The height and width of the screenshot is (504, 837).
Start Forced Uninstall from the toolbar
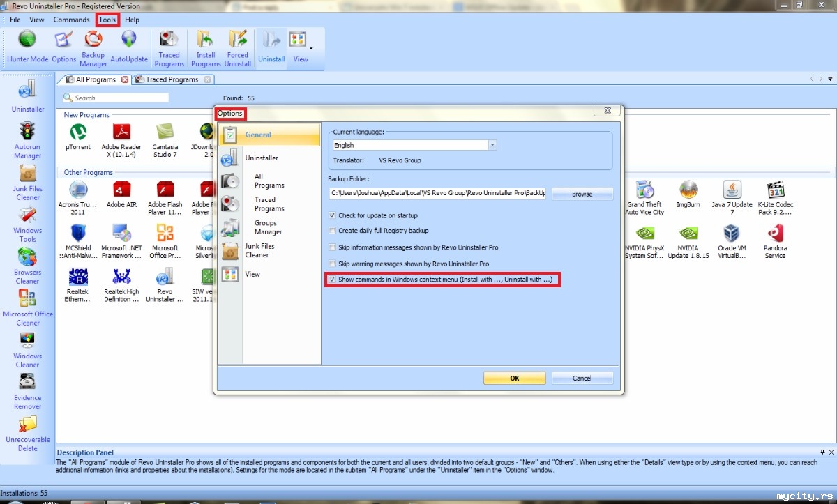(x=238, y=49)
